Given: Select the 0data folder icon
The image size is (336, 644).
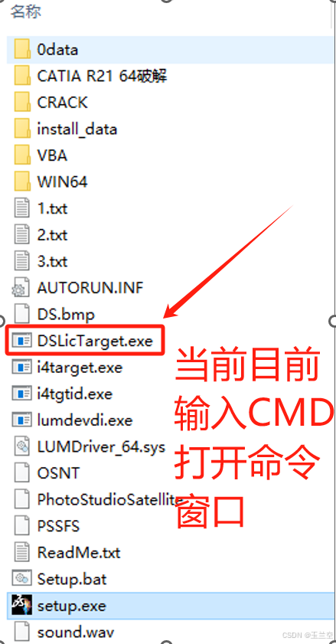Looking at the screenshot, I should 22,50.
